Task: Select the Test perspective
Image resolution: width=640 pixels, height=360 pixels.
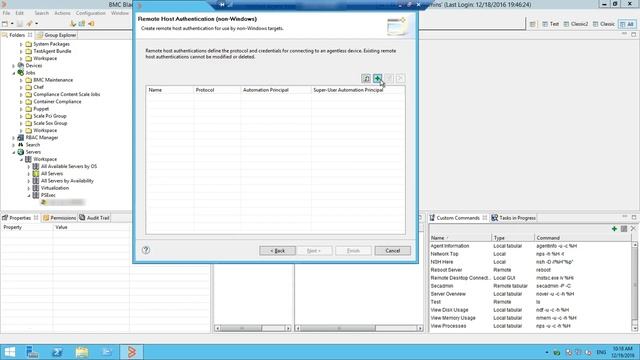Action: (551, 24)
